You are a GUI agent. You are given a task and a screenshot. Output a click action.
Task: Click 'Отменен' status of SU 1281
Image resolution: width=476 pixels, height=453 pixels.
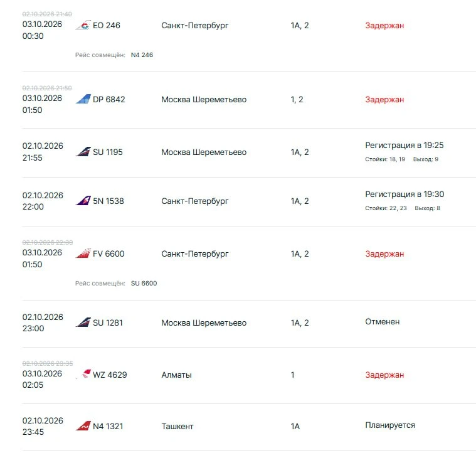[x=382, y=321]
